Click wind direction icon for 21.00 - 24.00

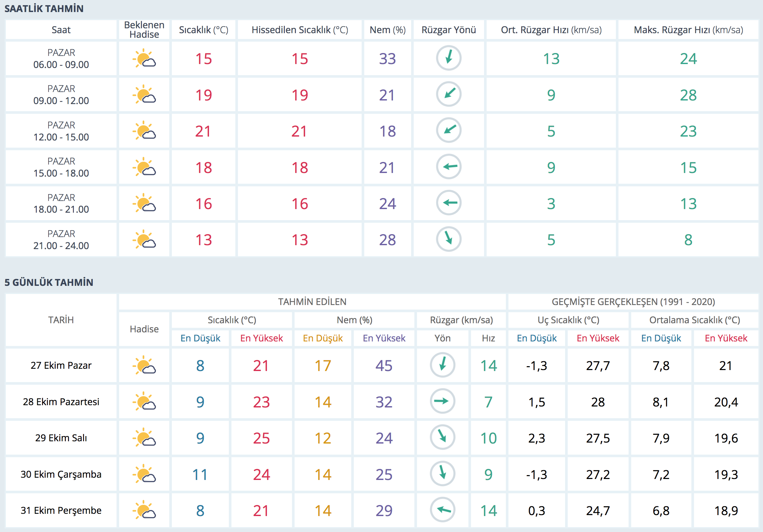point(448,239)
